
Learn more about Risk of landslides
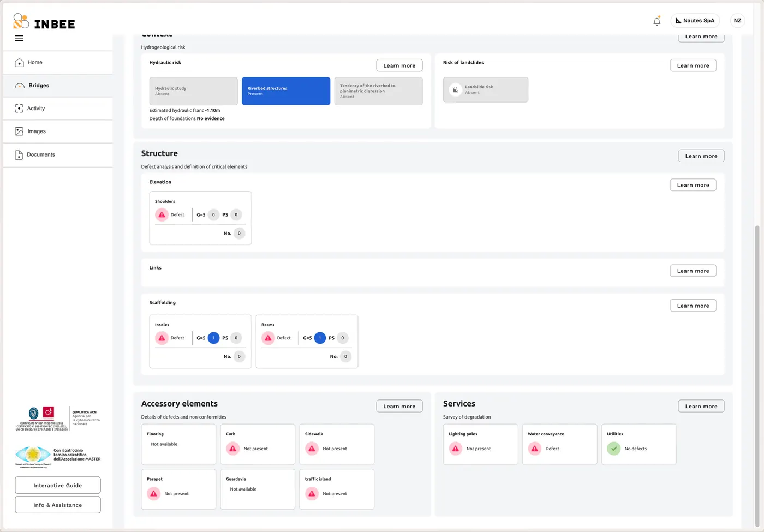[693, 65]
